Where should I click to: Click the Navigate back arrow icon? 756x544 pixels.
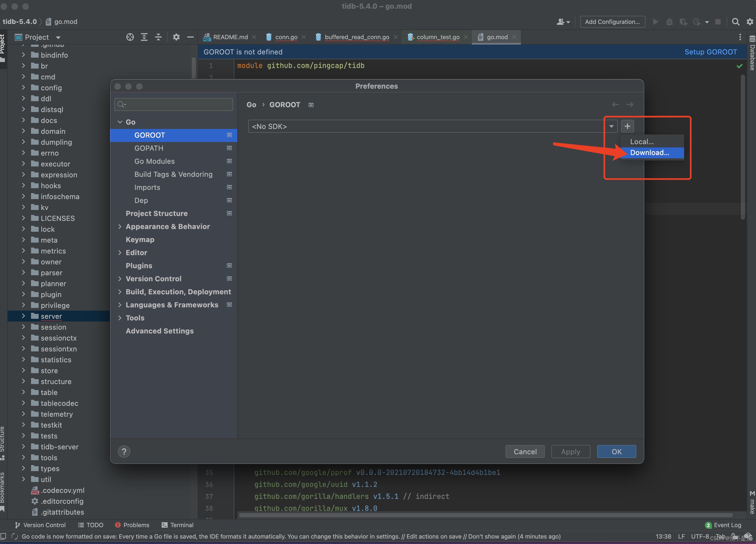(x=615, y=104)
